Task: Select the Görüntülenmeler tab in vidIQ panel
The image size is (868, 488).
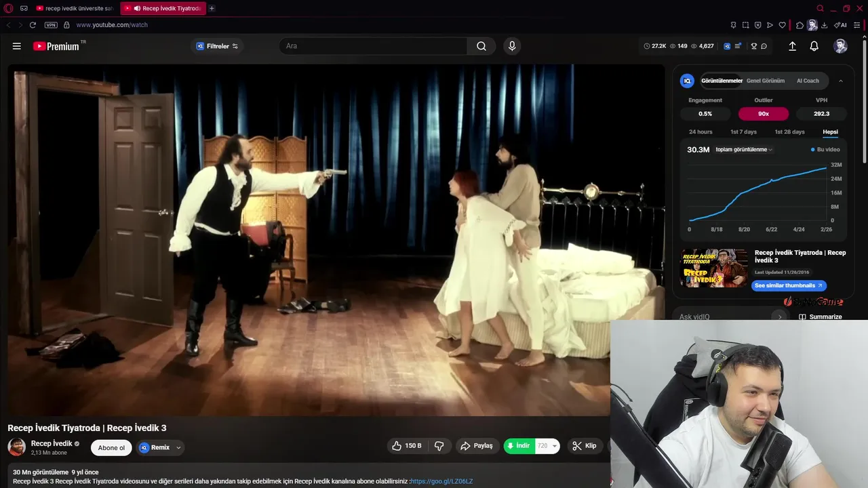Action: [x=722, y=81]
